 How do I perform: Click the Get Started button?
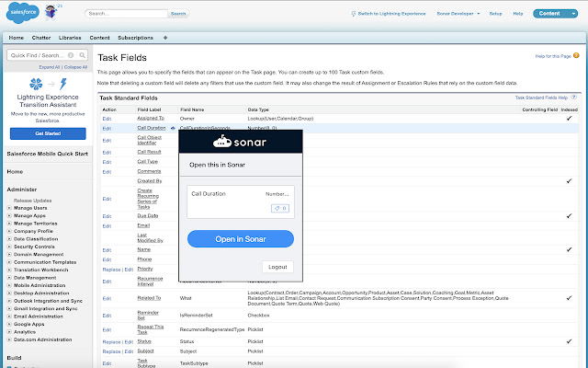click(48, 133)
